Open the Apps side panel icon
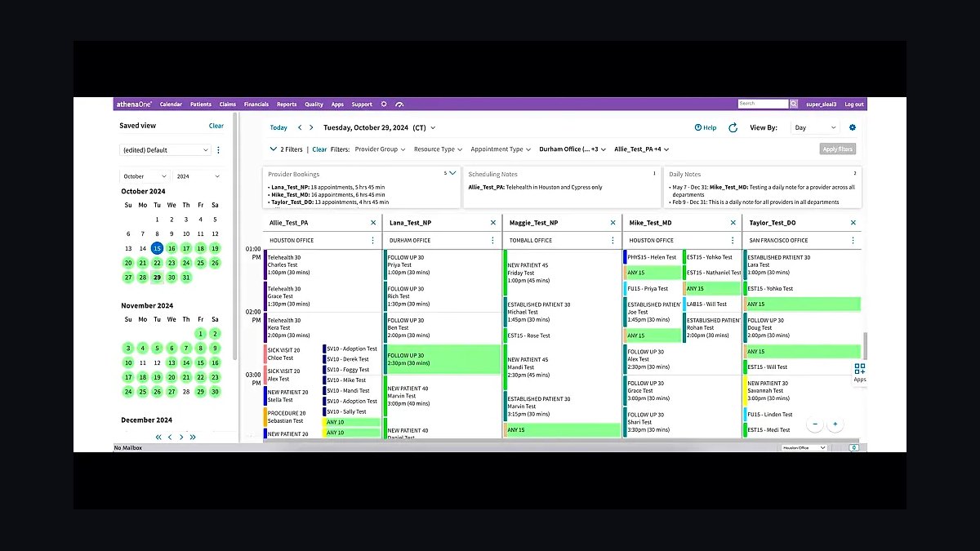980x551 pixels. click(x=859, y=372)
